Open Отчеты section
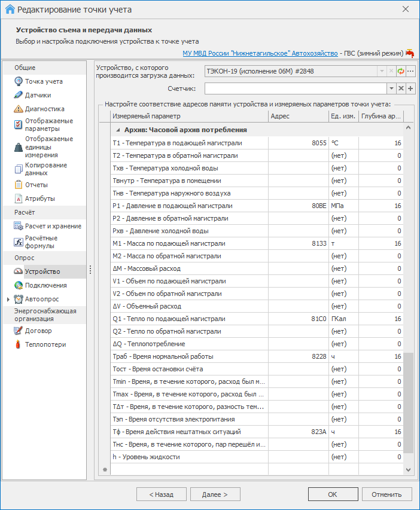The image size is (420, 510). tap(36, 185)
